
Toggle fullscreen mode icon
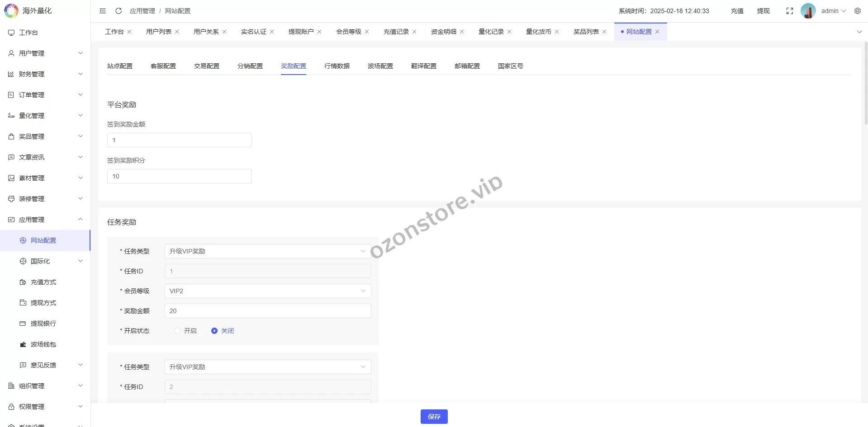pyautogui.click(x=789, y=11)
